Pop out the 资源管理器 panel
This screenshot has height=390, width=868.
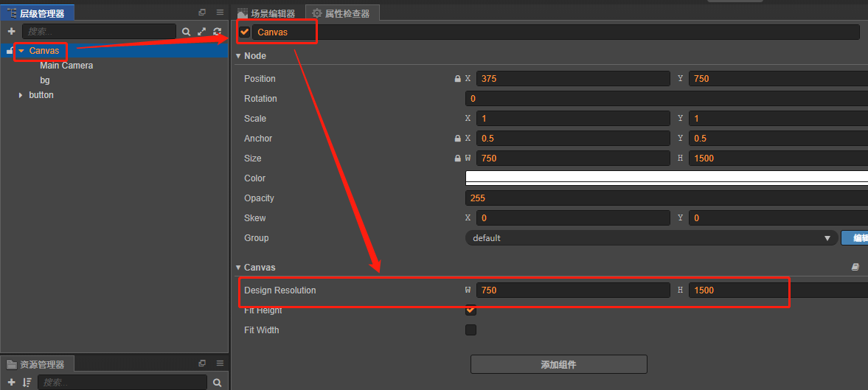click(x=202, y=363)
